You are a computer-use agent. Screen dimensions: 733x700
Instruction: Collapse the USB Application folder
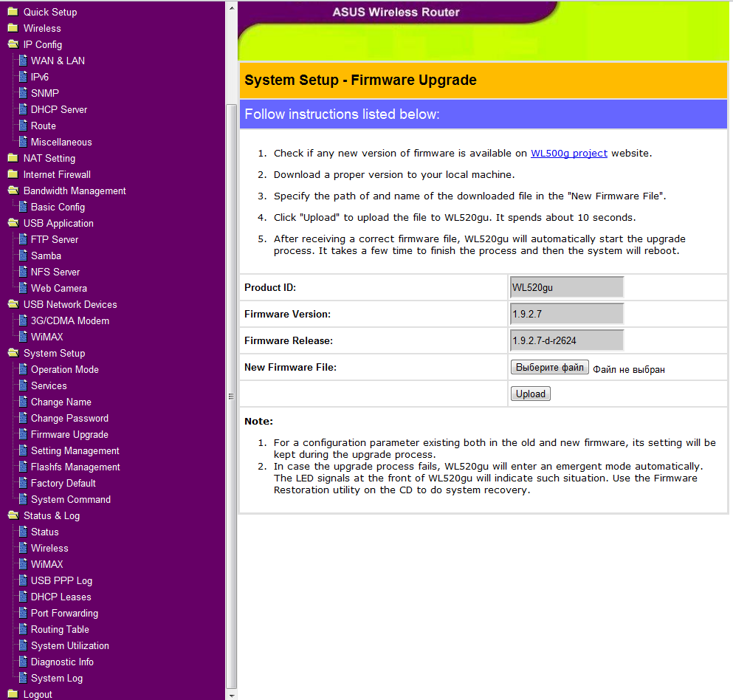pos(13,223)
